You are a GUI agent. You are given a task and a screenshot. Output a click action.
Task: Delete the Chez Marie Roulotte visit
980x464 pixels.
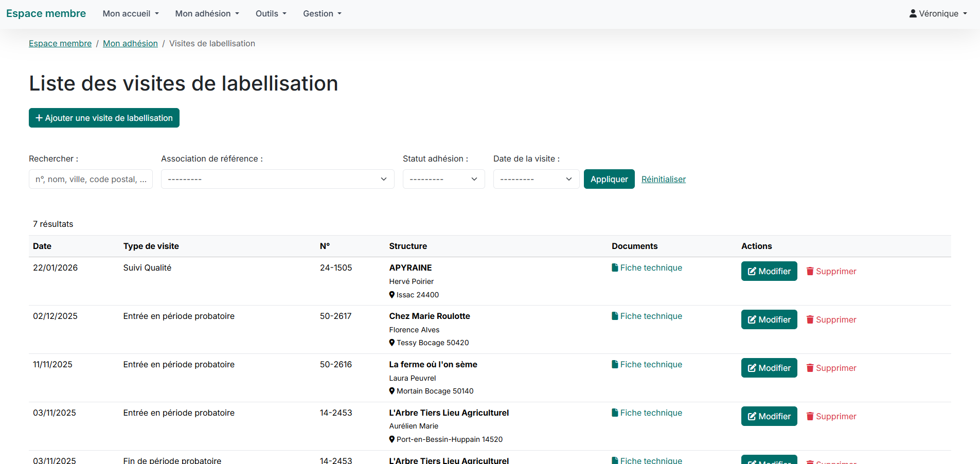pyautogui.click(x=831, y=319)
